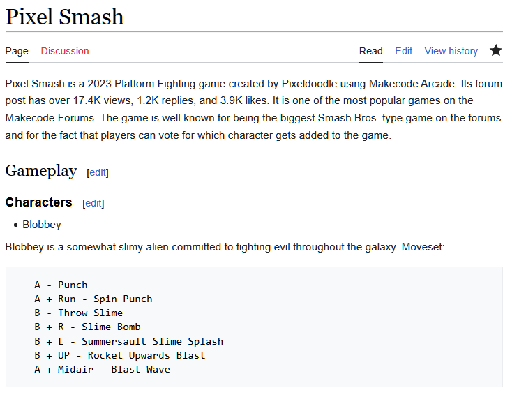Click the Rocket Upwards Blast line

[119, 355]
